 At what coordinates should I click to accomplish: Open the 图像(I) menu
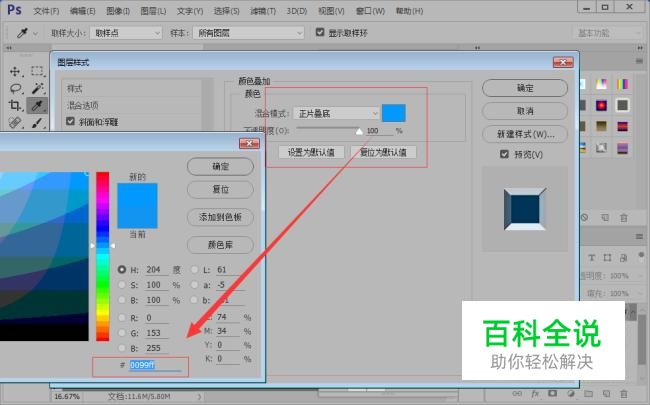coord(118,11)
